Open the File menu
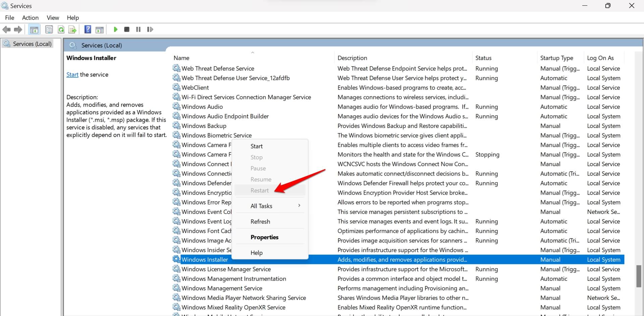Viewport: 644px width, 316px height. point(10,18)
